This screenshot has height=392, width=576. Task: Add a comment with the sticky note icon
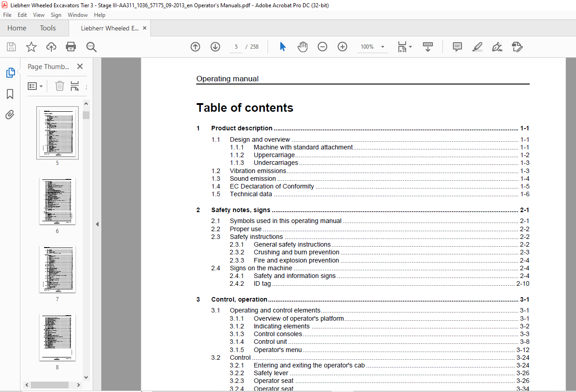coord(457,47)
